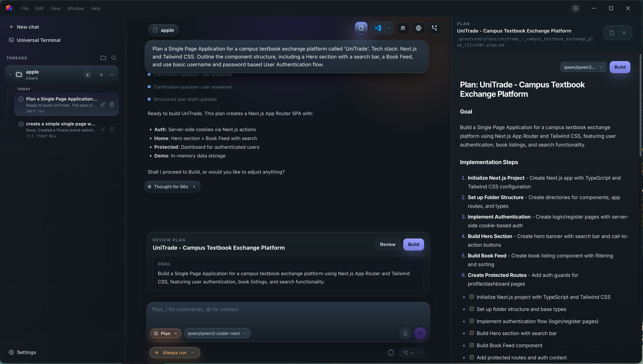Screen dimensions: 643x364
Task: Click the apple folder icon in the threads list
Action: [x=19, y=75]
